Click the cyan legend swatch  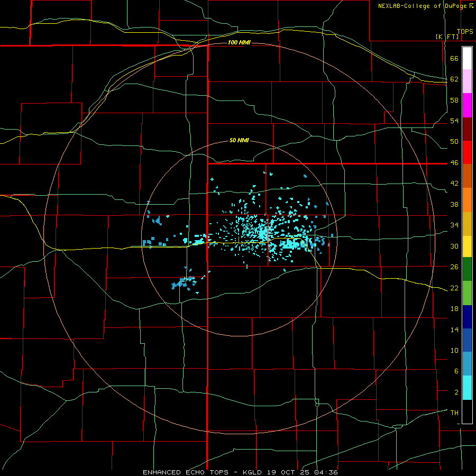[x=467, y=388]
